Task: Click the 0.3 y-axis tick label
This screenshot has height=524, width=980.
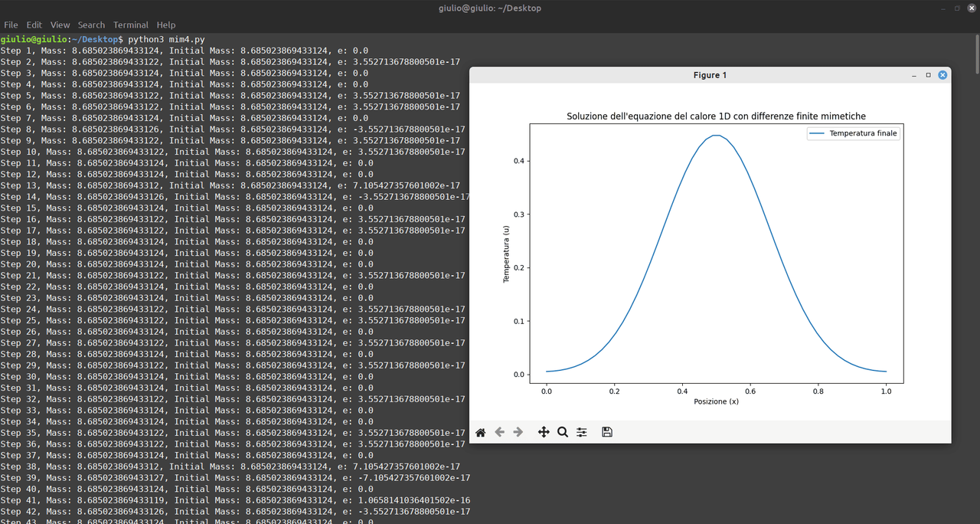Action: point(518,215)
